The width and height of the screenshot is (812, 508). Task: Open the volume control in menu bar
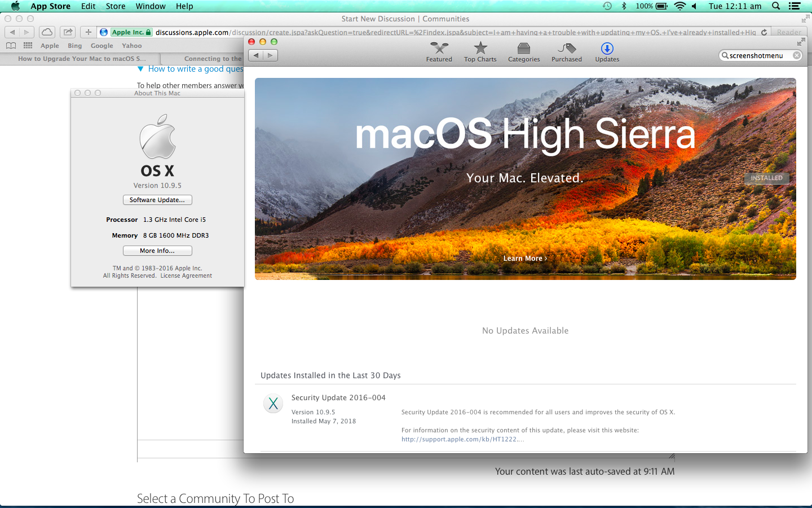tap(695, 6)
